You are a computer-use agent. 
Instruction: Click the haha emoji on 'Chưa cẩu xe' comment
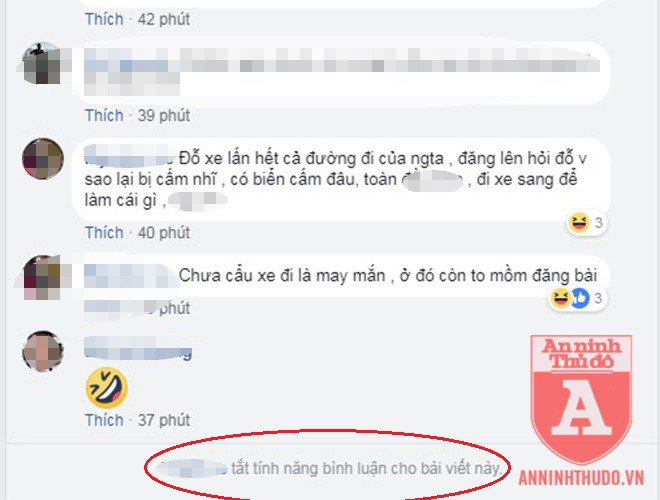[x=561, y=298]
